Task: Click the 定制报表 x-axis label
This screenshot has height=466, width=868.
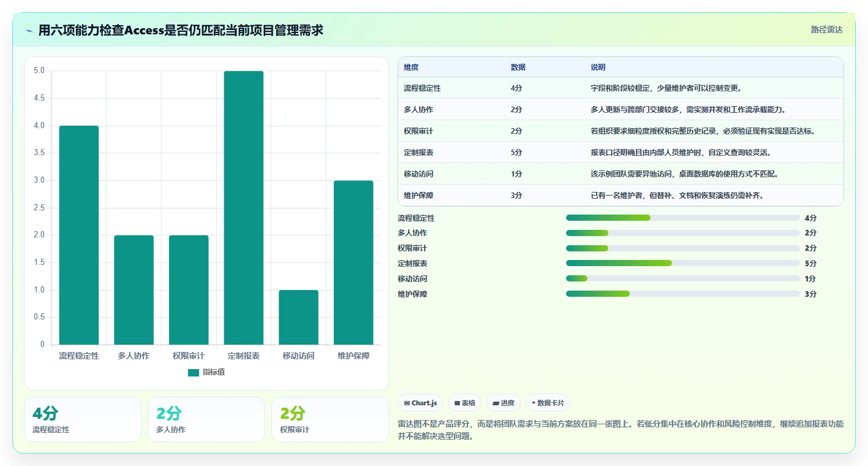Action: (244, 356)
